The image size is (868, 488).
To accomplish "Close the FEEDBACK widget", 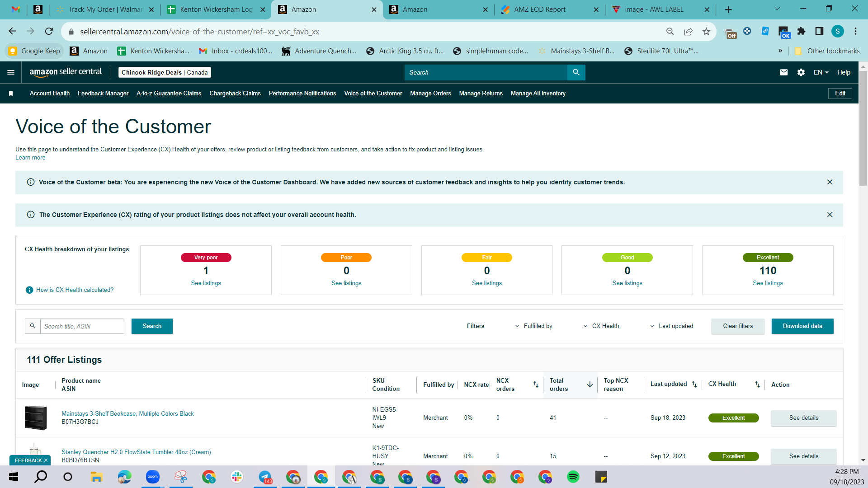I will coord(46,460).
